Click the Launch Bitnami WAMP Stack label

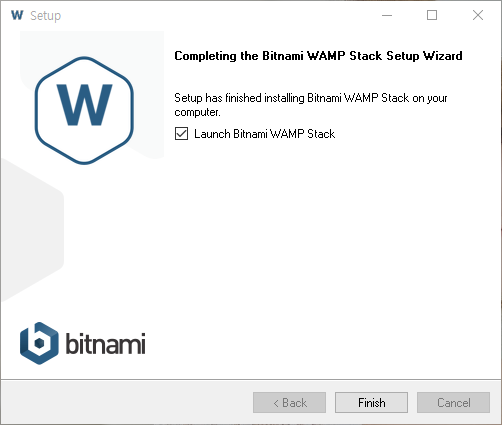pyautogui.click(x=264, y=134)
